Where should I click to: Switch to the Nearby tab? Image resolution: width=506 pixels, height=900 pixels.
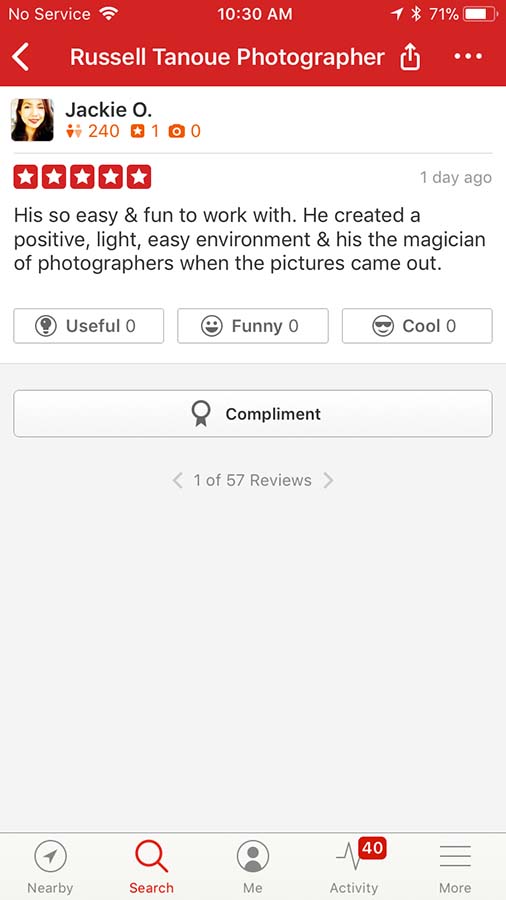(50, 867)
